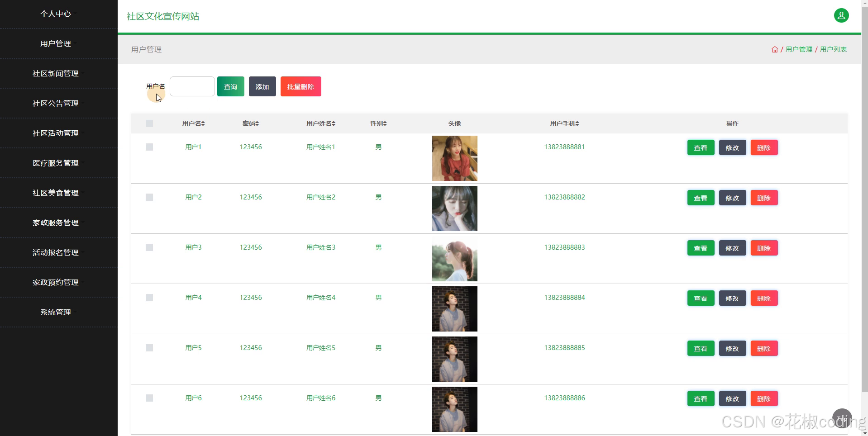Click the name cell 用户姓名5
This screenshot has width=868, height=436.
(x=321, y=348)
